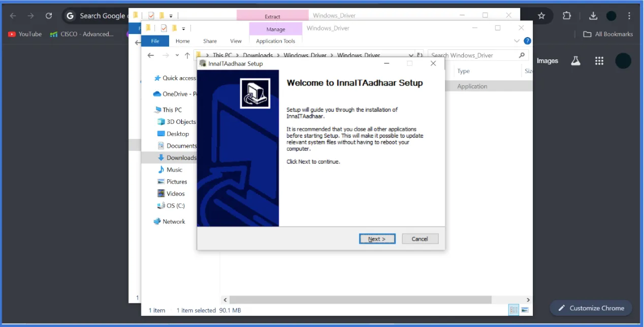Open View tab in Explorer ribbon
The height and width of the screenshot is (327, 644).
point(236,41)
